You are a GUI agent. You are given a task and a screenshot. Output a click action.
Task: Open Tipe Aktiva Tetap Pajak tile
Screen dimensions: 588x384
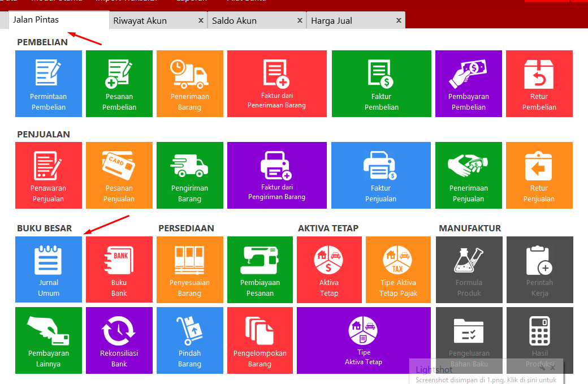tap(398, 269)
